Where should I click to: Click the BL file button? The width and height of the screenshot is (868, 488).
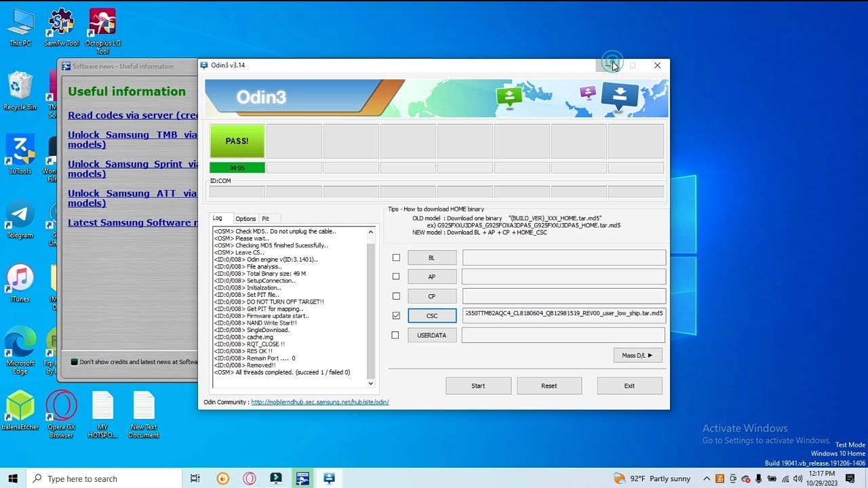[x=431, y=258]
